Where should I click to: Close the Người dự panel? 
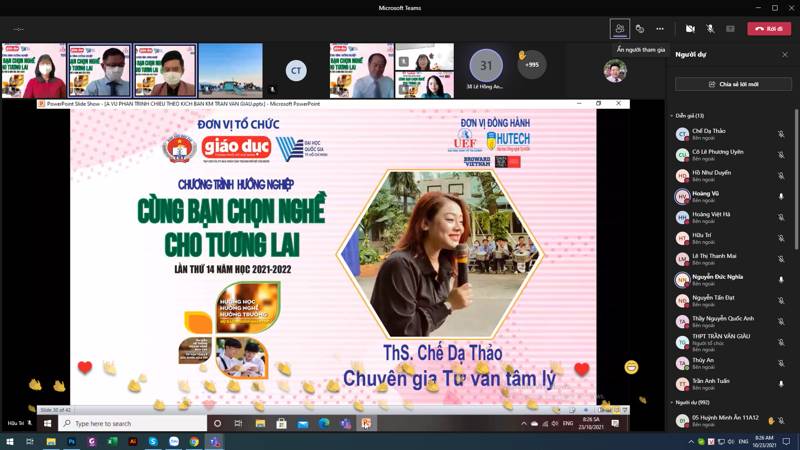point(785,54)
